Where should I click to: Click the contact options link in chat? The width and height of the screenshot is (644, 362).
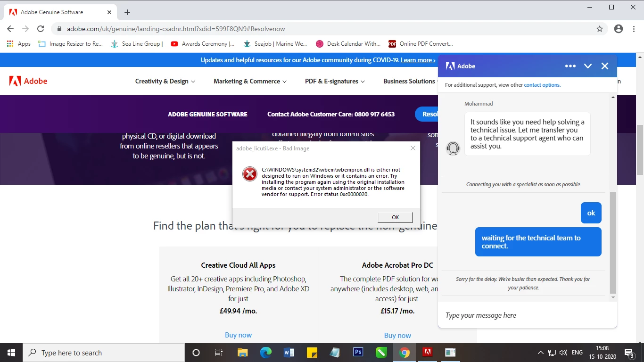click(542, 85)
